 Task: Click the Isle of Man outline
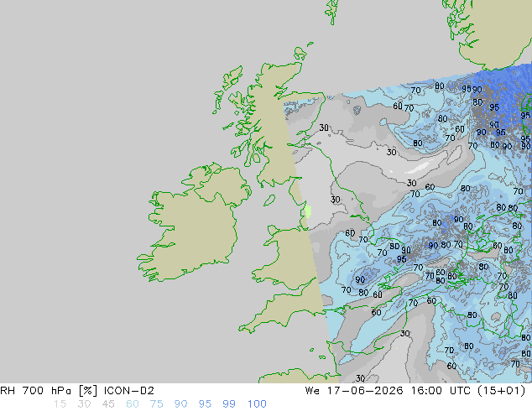(x=269, y=200)
